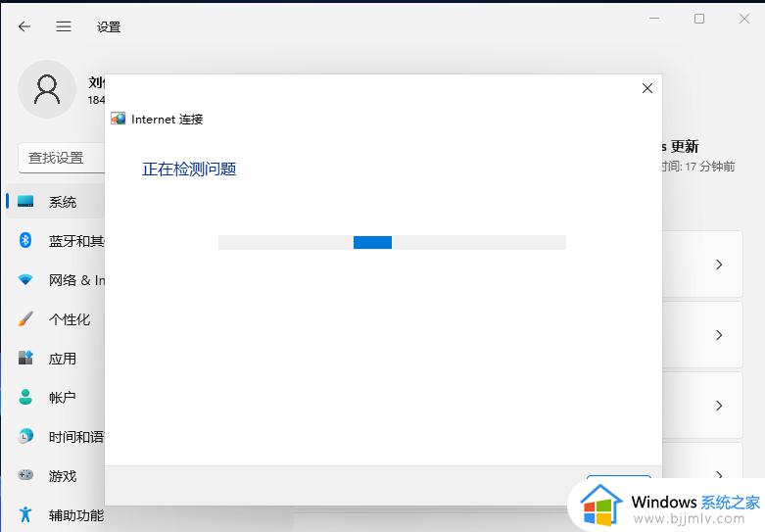This screenshot has width=765, height=532.
Task: Open the 应用 category label
Action: point(63,359)
